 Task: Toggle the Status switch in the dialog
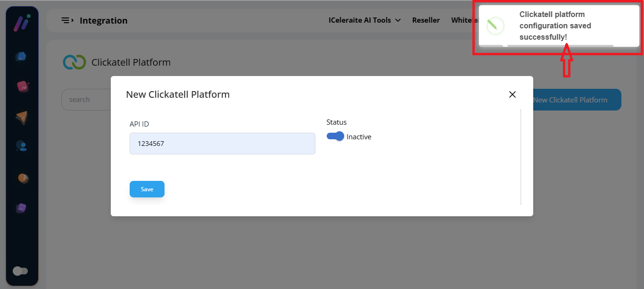click(335, 136)
